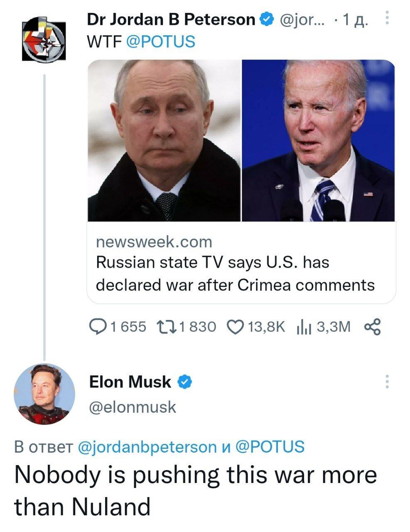The width and height of the screenshot is (410, 532).
Task: Click the @jordanbpeterson mention in the reply
Action: [x=147, y=446]
